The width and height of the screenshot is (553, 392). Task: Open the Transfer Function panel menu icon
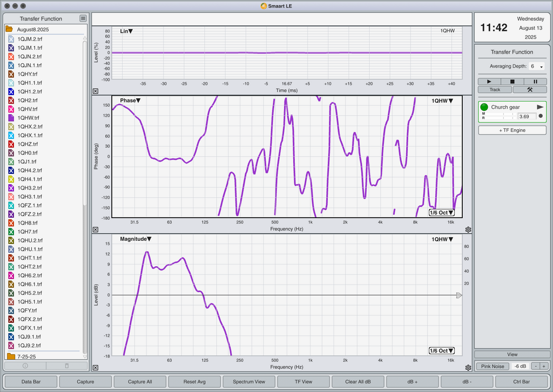(x=83, y=18)
